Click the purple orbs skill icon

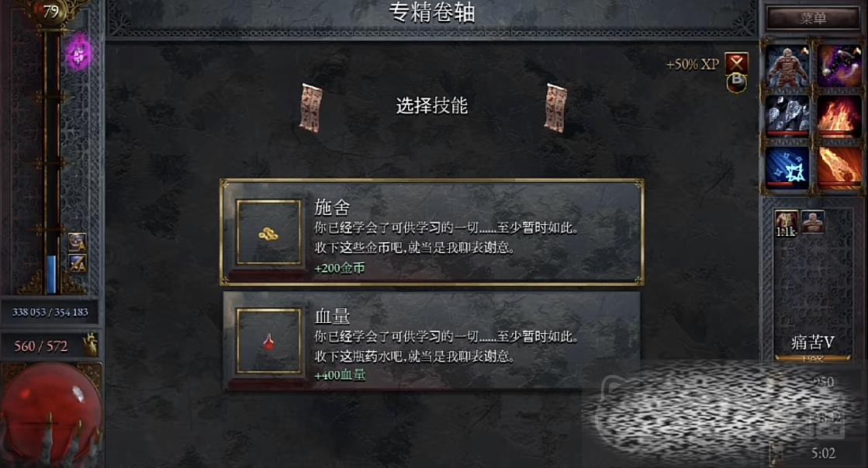pyautogui.click(x=839, y=67)
